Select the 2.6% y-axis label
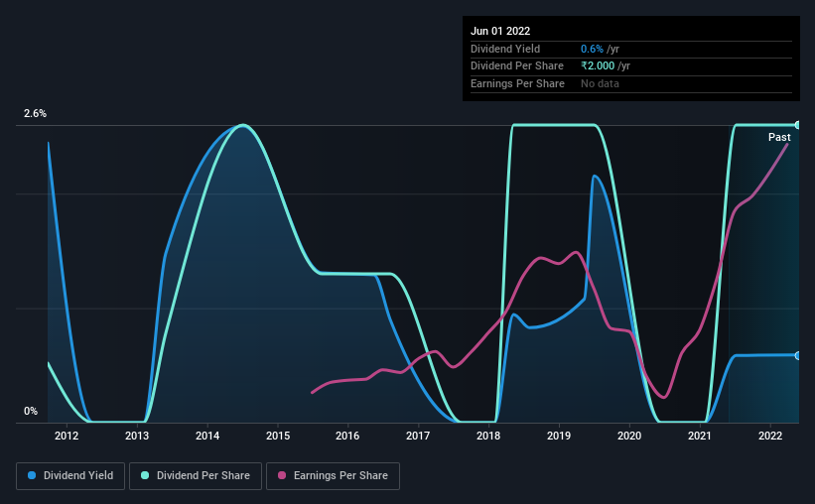The width and height of the screenshot is (815, 504). point(35,113)
